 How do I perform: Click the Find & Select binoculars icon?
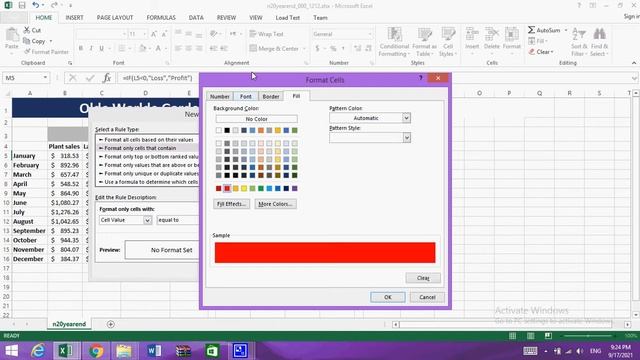click(600, 35)
